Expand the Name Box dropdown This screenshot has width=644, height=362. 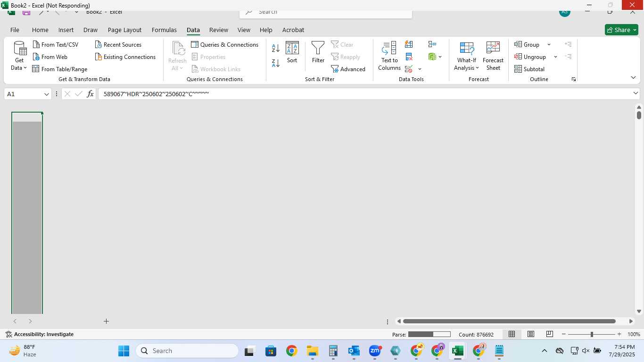46,94
